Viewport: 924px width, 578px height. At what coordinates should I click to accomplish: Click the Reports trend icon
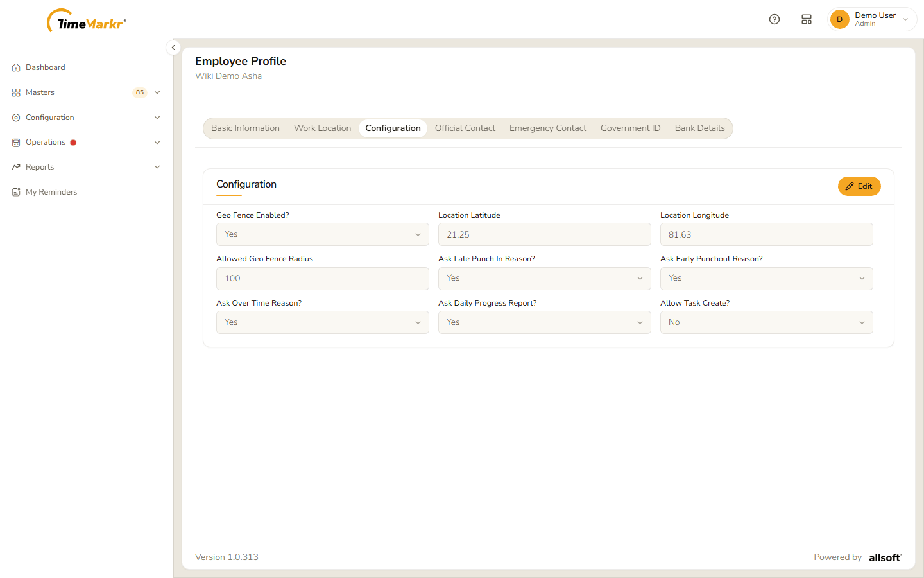click(x=16, y=167)
